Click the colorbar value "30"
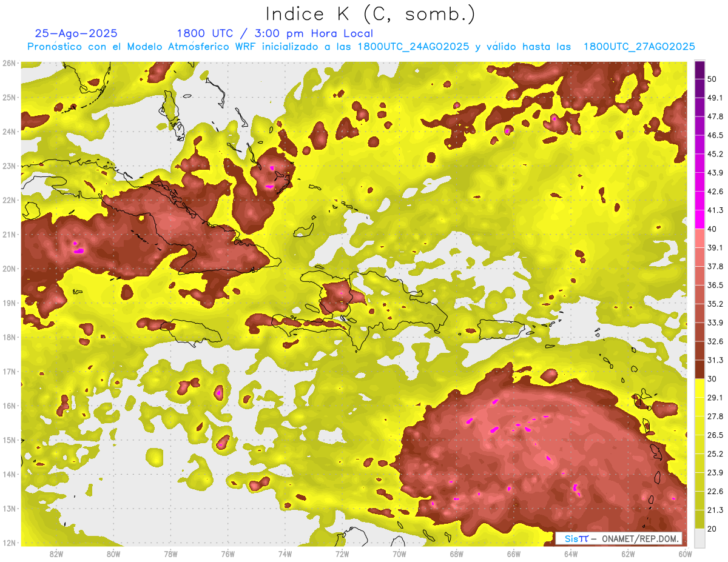Image resolution: width=728 pixels, height=562 pixels. tap(712, 379)
